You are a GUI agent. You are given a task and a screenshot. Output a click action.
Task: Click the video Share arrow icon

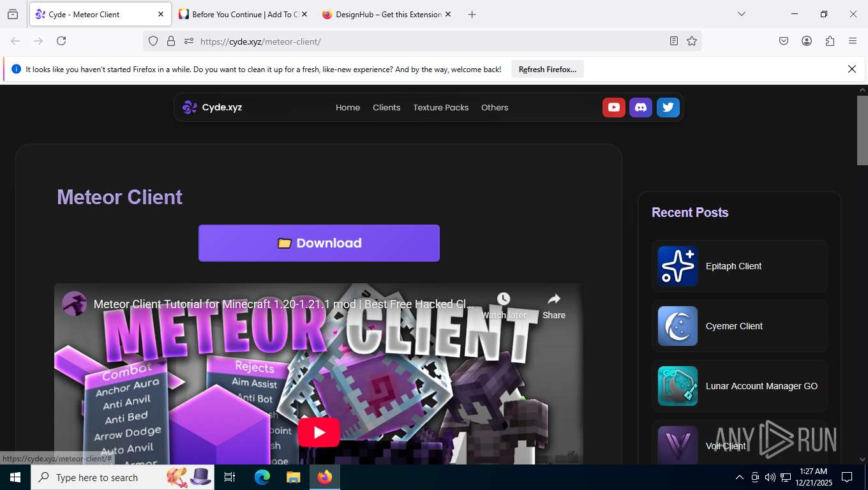coord(554,299)
